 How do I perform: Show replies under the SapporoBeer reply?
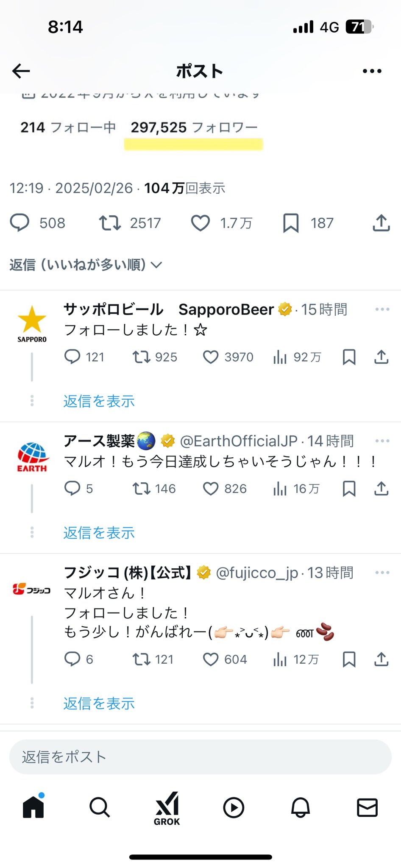click(99, 401)
